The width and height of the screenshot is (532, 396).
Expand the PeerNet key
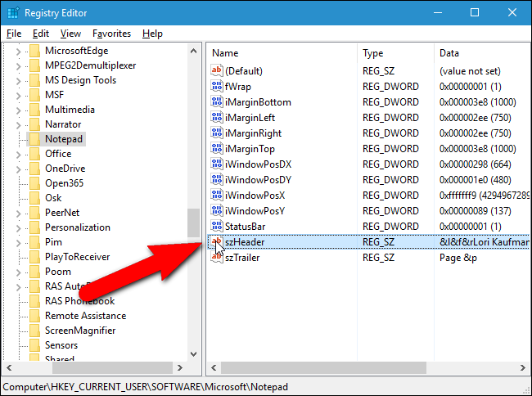(x=18, y=214)
